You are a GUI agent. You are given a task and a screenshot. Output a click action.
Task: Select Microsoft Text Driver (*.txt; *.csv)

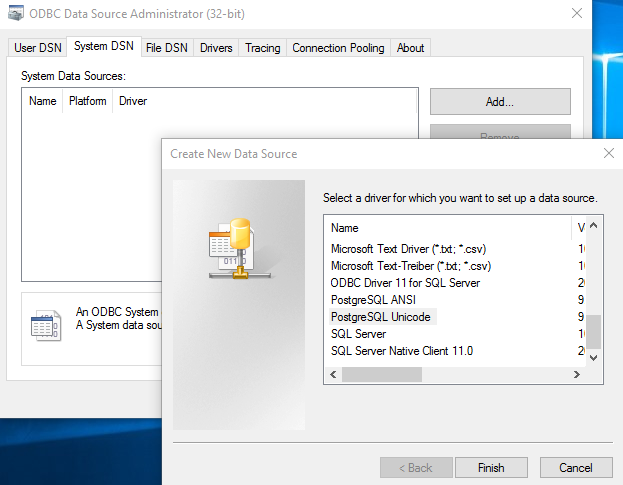409,249
